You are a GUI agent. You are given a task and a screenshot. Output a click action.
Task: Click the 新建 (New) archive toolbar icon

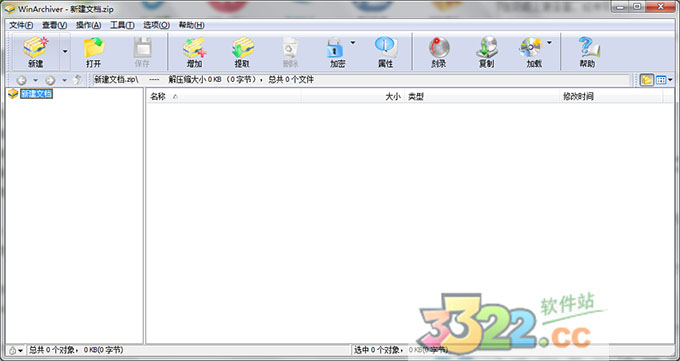(x=36, y=48)
